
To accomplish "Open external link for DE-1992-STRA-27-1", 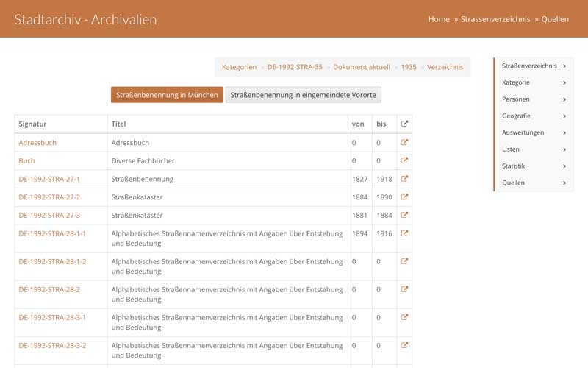I will 404,179.
